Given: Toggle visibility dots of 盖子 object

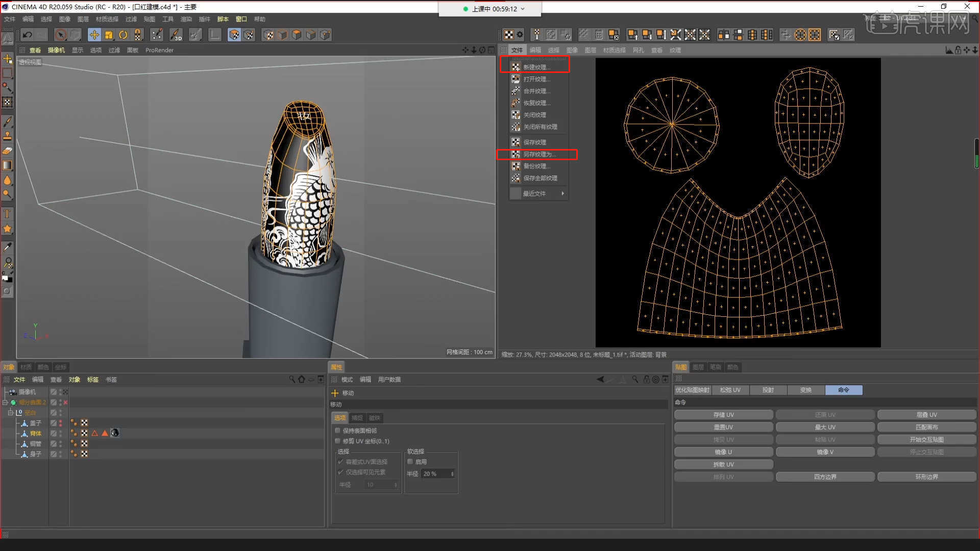Looking at the screenshot, I should tap(60, 423).
